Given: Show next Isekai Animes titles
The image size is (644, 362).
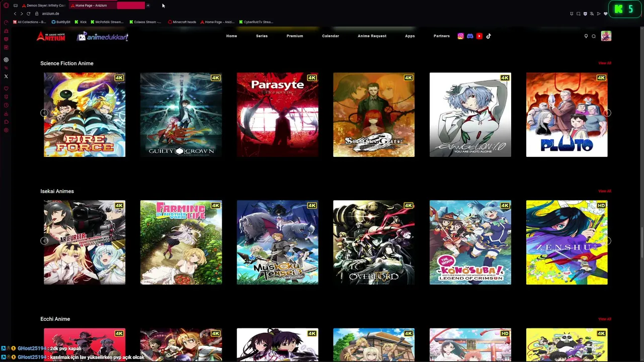Looking at the screenshot, I should (x=607, y=241).
